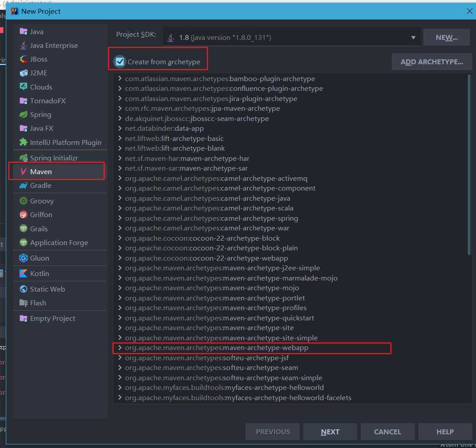The height and width of the screenshot is (448, 476).
Task: Click the NEW... SDK button
Action: [x=446, y=37]
